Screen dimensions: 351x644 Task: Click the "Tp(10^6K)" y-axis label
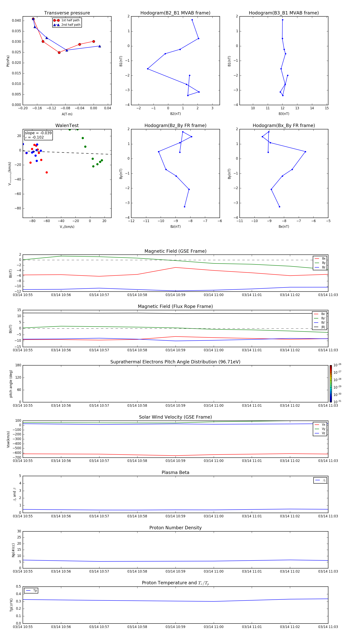coord(11,605)
